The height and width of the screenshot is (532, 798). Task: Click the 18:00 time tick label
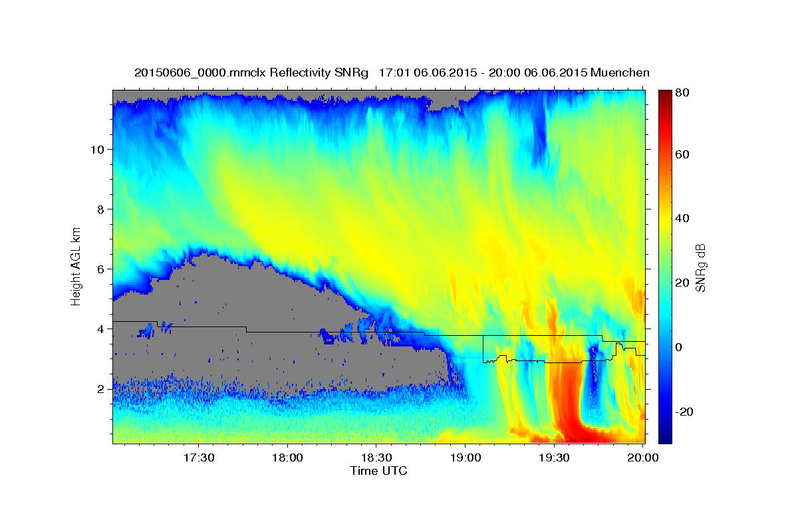tap(287, 458)
